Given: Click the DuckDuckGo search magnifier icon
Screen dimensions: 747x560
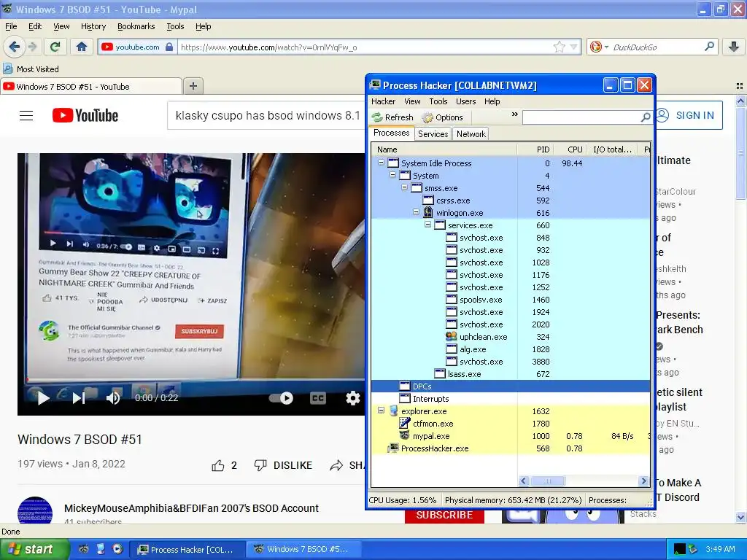Looking at the screenshot, I should (709, 47).
